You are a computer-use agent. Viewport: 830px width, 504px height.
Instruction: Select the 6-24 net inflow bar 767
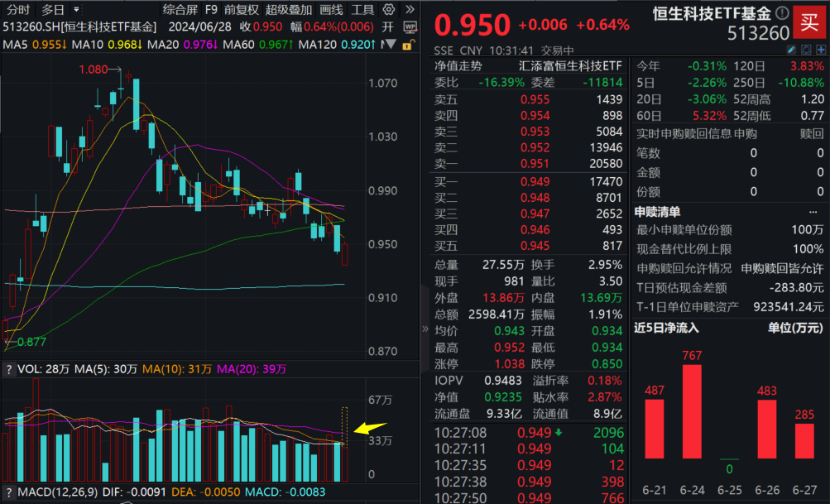tap(692, 411)
